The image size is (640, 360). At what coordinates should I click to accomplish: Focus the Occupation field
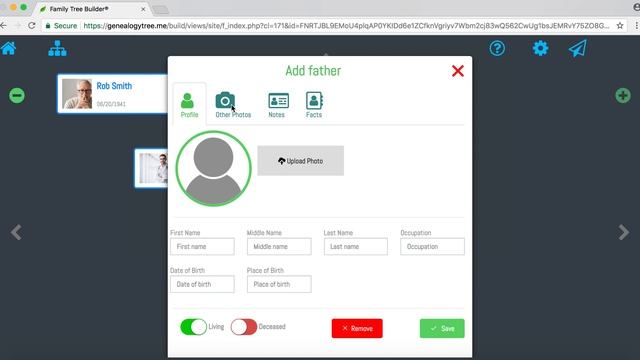pyautogui.click(x=432, y=247)
